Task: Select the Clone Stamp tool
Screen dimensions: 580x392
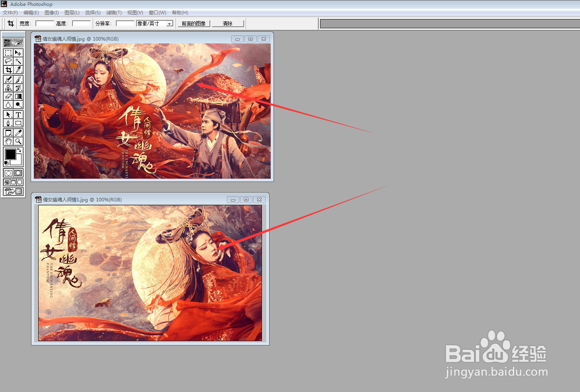Action: coord(8,88)
